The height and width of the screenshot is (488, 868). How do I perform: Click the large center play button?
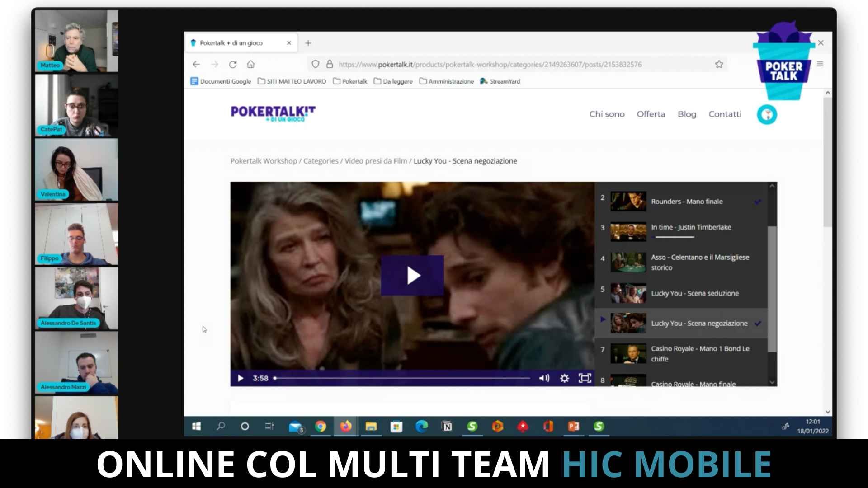pos(412,276)
